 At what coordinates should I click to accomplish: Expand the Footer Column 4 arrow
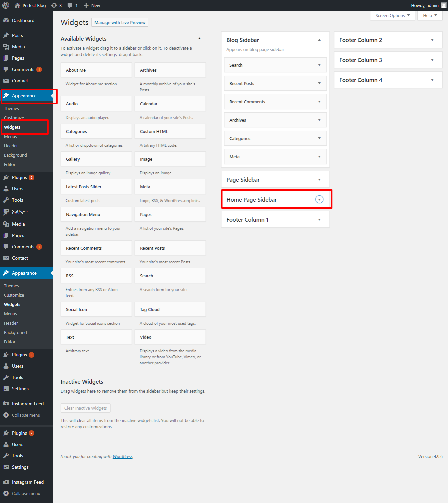pos(432,80)
